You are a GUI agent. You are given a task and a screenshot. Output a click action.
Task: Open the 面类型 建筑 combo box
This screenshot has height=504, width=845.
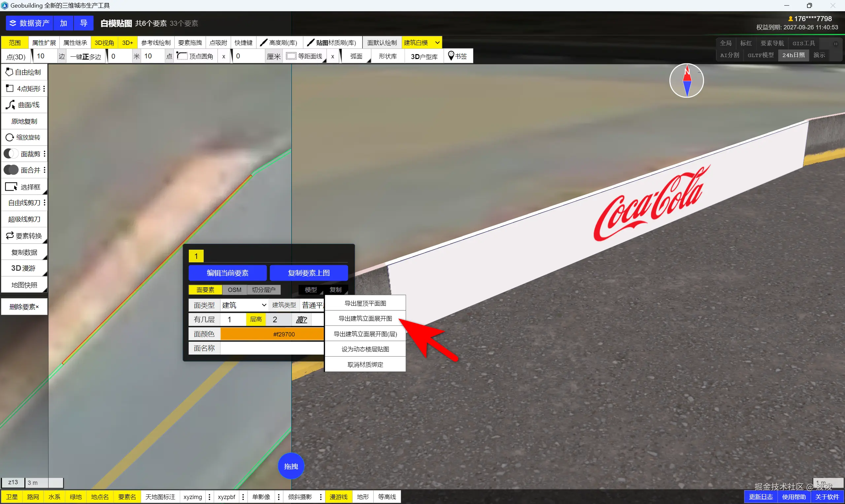click(x=244, y=305)
